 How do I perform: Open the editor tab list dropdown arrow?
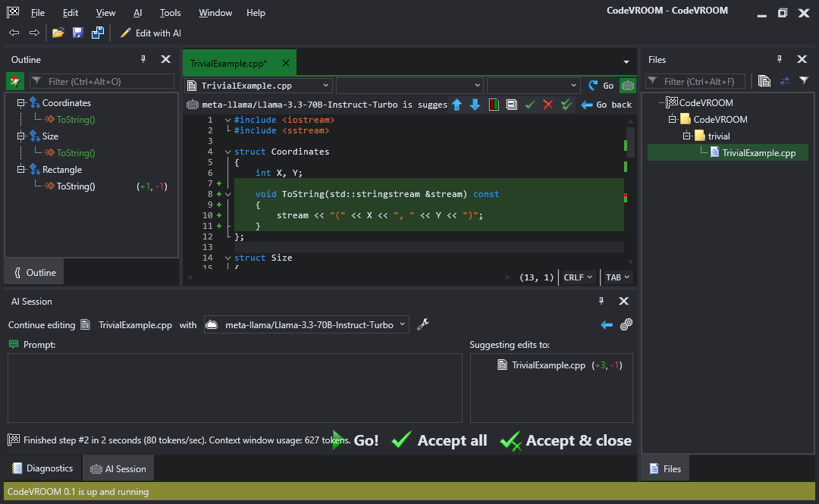[626, 62]
